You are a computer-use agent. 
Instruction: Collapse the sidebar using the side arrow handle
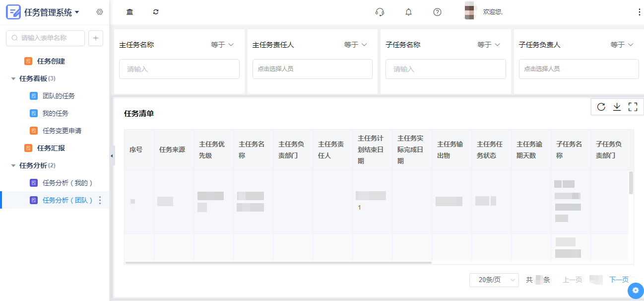[x=112, y=156]
